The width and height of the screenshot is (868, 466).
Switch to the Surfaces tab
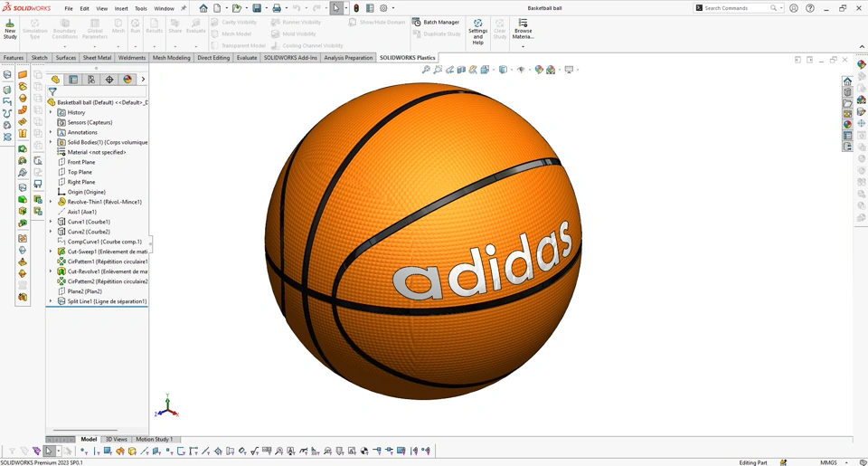pos(66,58)
